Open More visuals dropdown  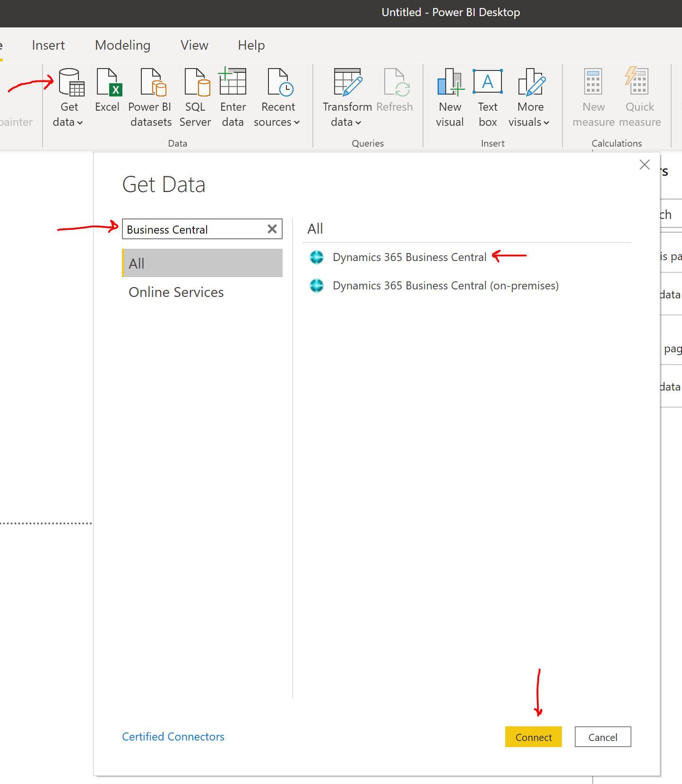(x=529, y=97)
